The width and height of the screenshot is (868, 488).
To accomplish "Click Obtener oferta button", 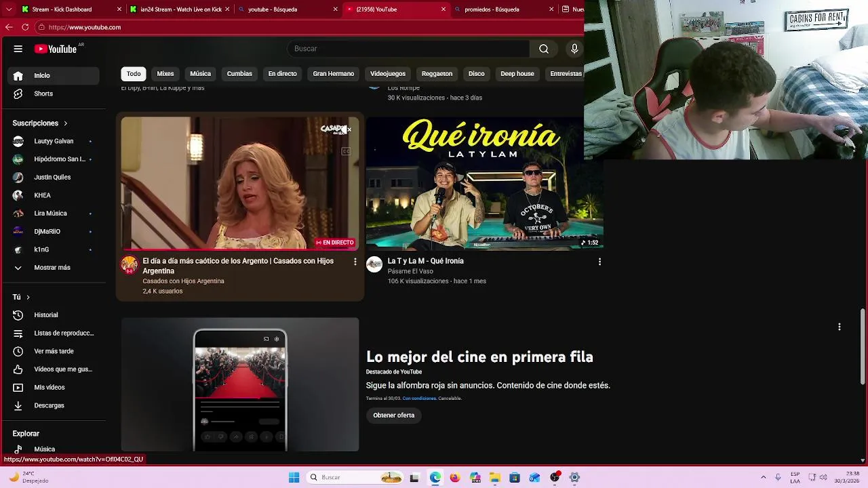I will [394, 415].
